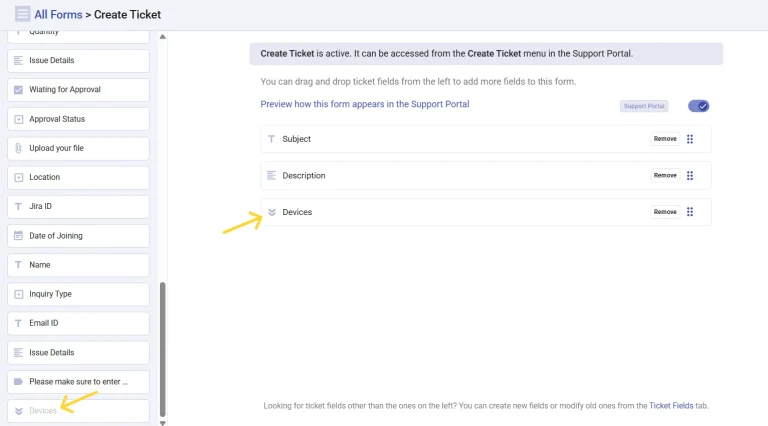Click the text icon beside Name
This screenshot has width=768, height=426.
click(x=19, y=265)
